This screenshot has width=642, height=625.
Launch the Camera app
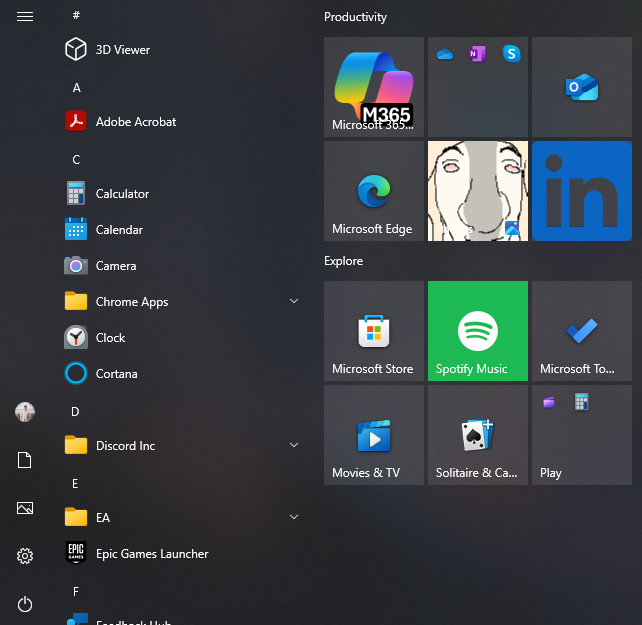coord(182,266)
